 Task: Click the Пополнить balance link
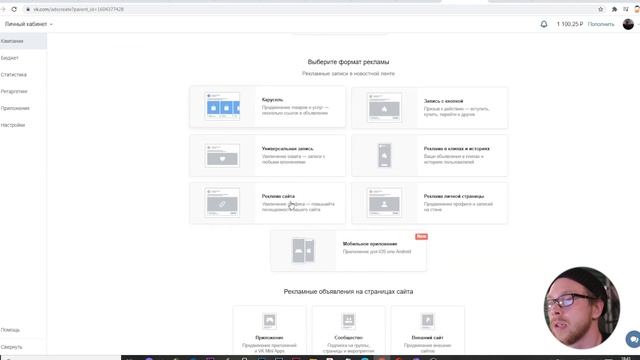click(601, 24)
